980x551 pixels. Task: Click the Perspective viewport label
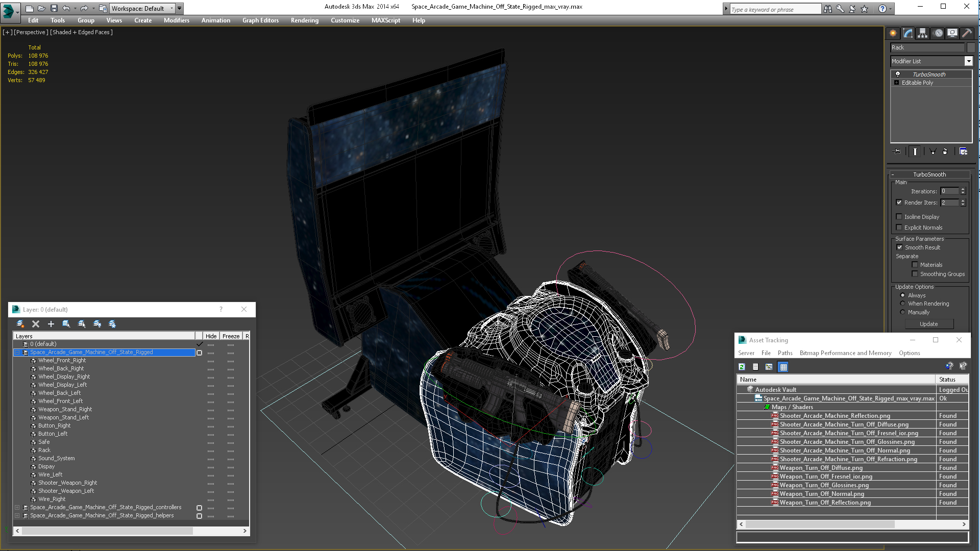click(31, 32)
